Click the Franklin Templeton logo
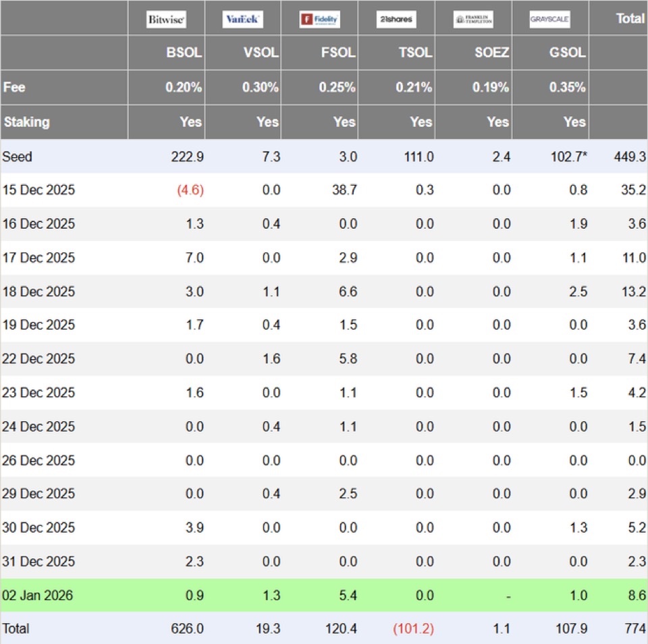The height and width of the screenshot is (644, 648). [x=473, y=20]
